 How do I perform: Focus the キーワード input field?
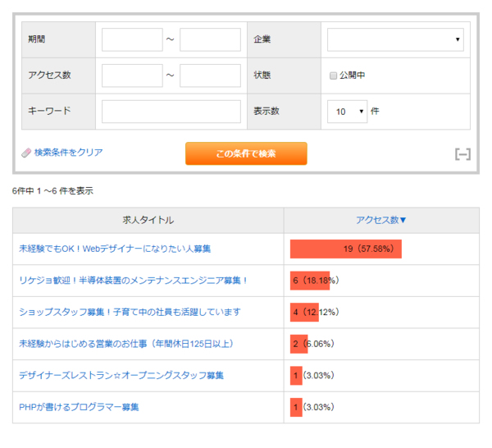click(171, 112)
